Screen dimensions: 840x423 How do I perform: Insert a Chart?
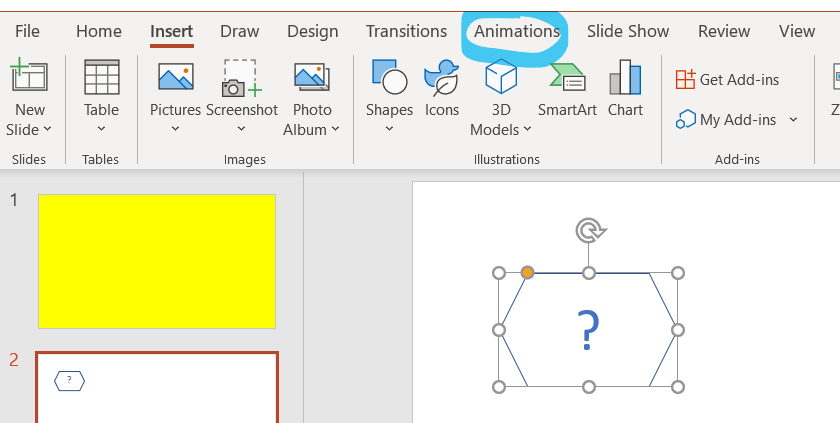pos(625,77)
